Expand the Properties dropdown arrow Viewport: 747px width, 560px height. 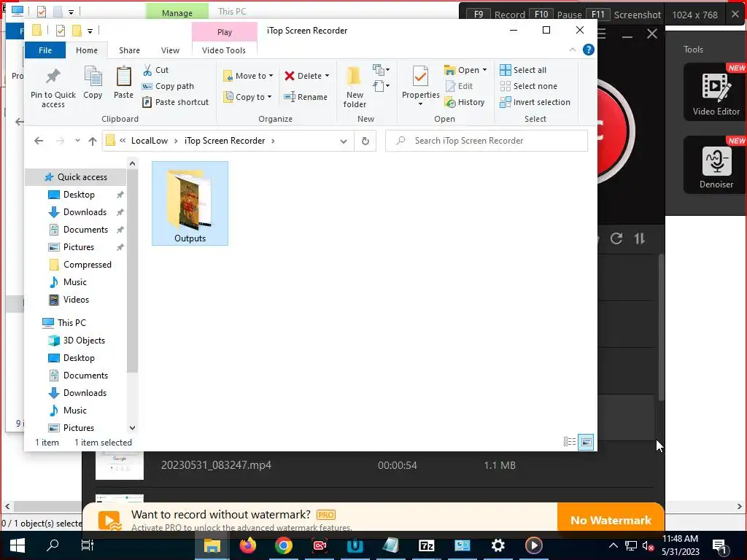pos(420,104)
